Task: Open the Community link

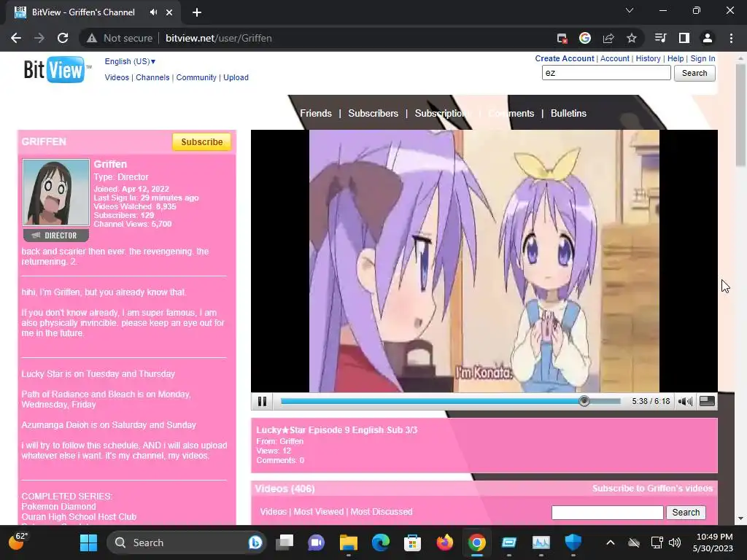Action: (x=196, y=77)
